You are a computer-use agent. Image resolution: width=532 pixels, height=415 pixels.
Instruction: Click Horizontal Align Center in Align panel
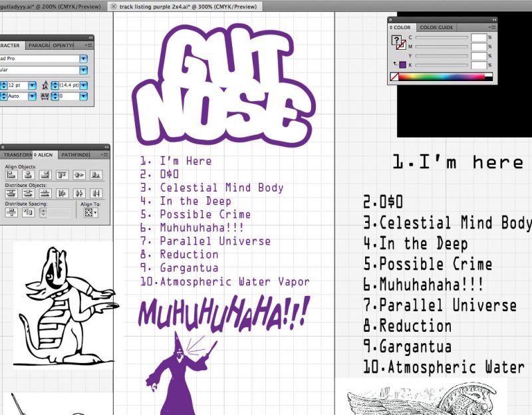[28, 175]
